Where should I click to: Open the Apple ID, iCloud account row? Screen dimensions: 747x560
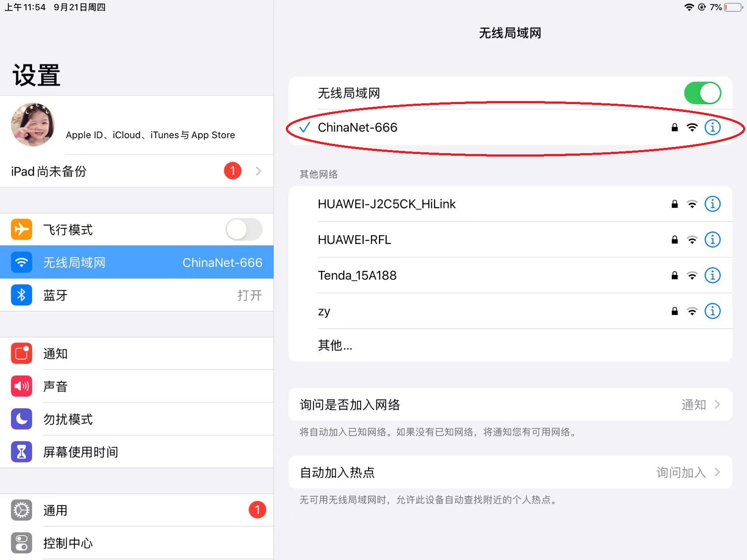pyautogui.click(x=137, y=125)
